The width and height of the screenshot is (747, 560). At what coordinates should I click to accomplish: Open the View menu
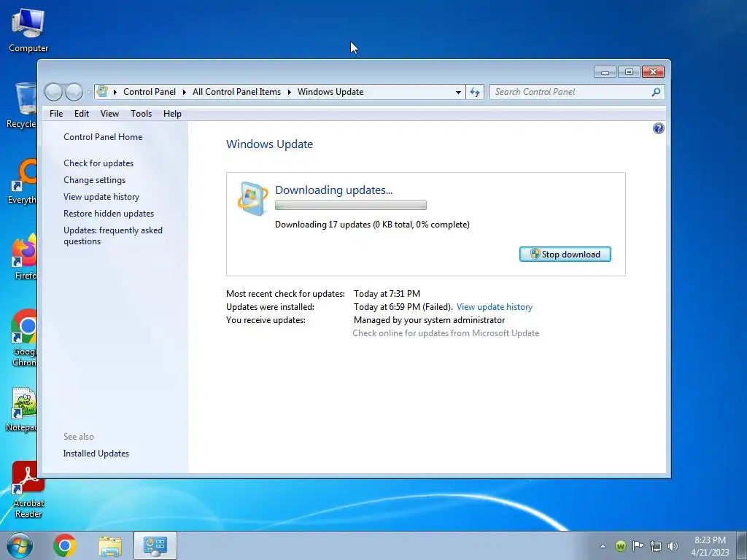109,113
